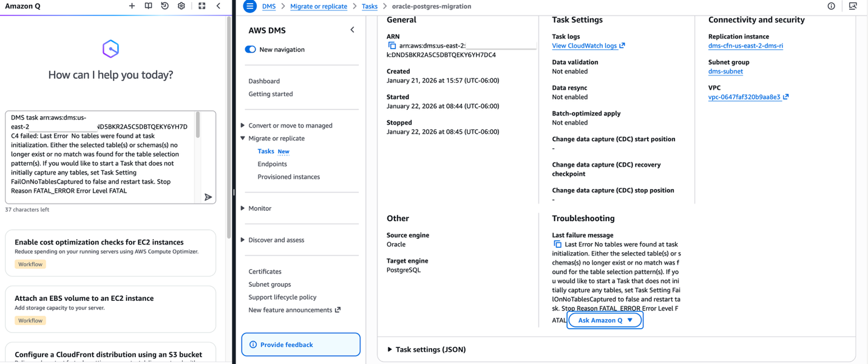The image size is (868, 364).
Task: Open the info icon in the top bar
Action: 830,6
